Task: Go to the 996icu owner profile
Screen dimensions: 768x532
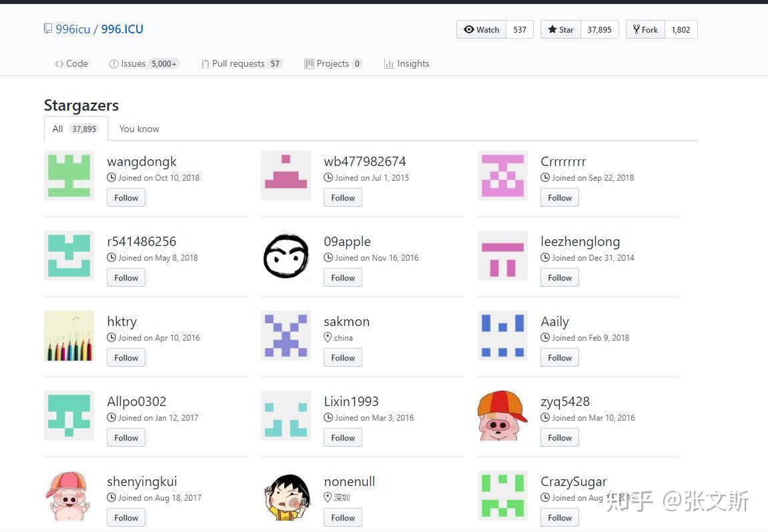Action: click(73, 29)
